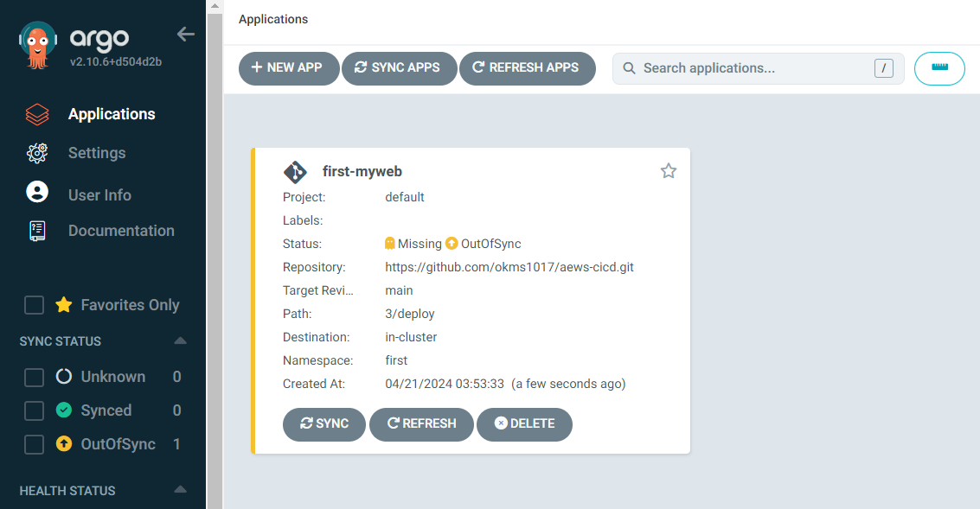980x509 pixels.
Task: Open Applications in the sidebar
Action: 112,114
